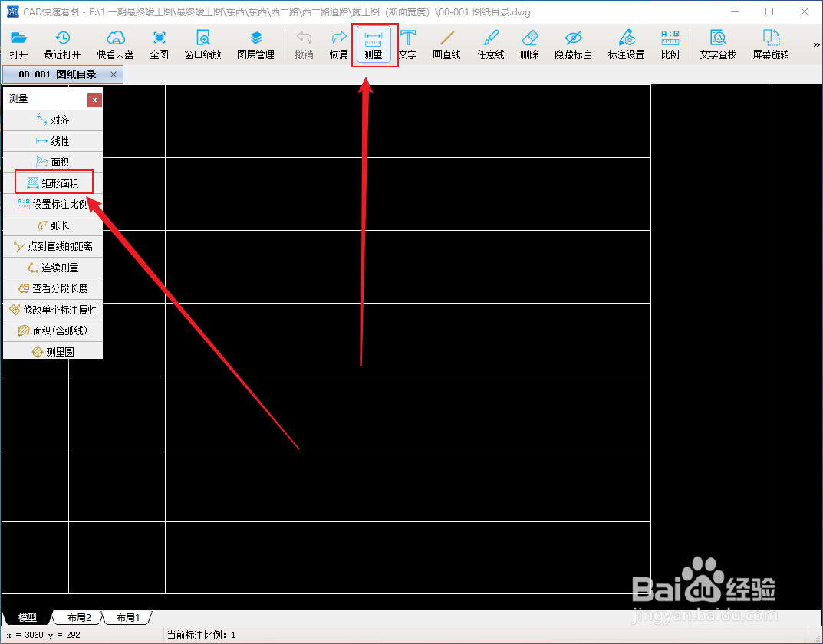Show full drawing with 全图
Image resolution: width=823 pixels, height=644 pixels.
tap(159, 44)
